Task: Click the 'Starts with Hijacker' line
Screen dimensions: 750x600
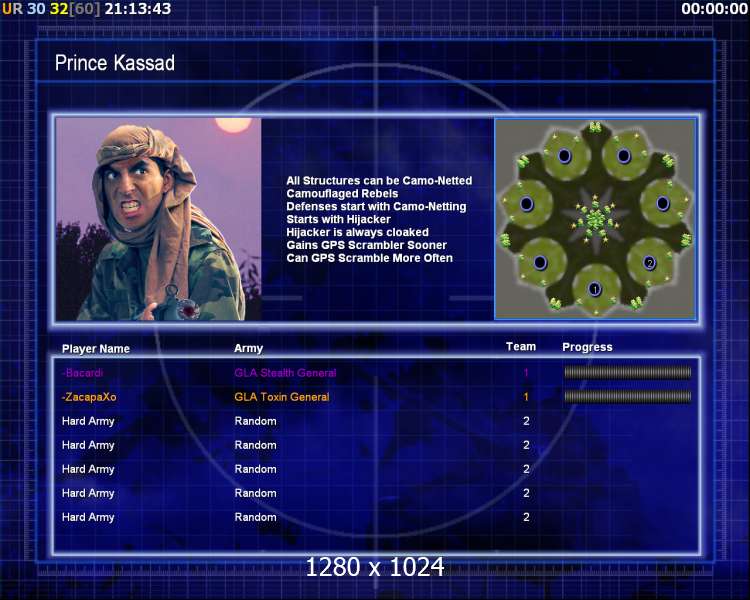Action: click(338, 219)
